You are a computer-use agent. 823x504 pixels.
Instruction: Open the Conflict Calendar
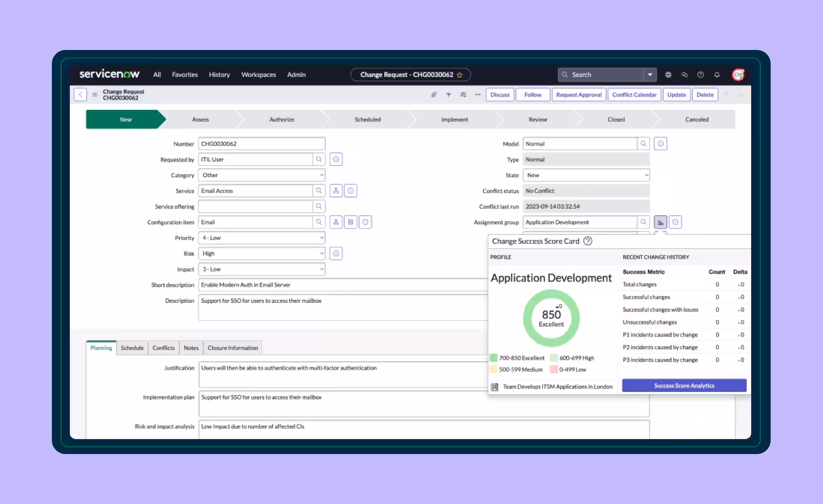tap(634, 94)
